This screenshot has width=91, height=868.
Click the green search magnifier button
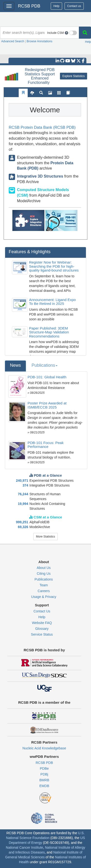[x=85, y=33]
